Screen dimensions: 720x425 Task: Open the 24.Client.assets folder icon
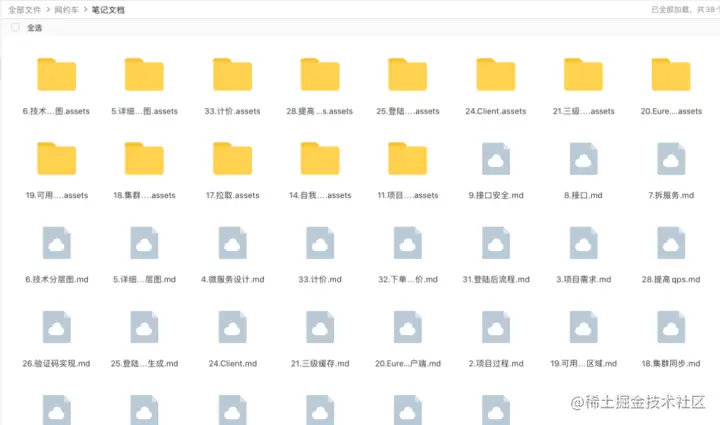pos(496,74)
